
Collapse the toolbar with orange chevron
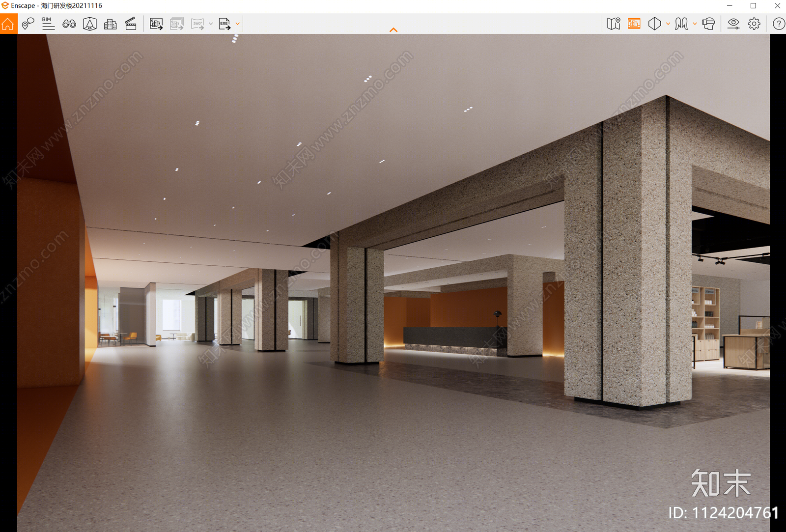pyautogui.click(x=393, y=30)
